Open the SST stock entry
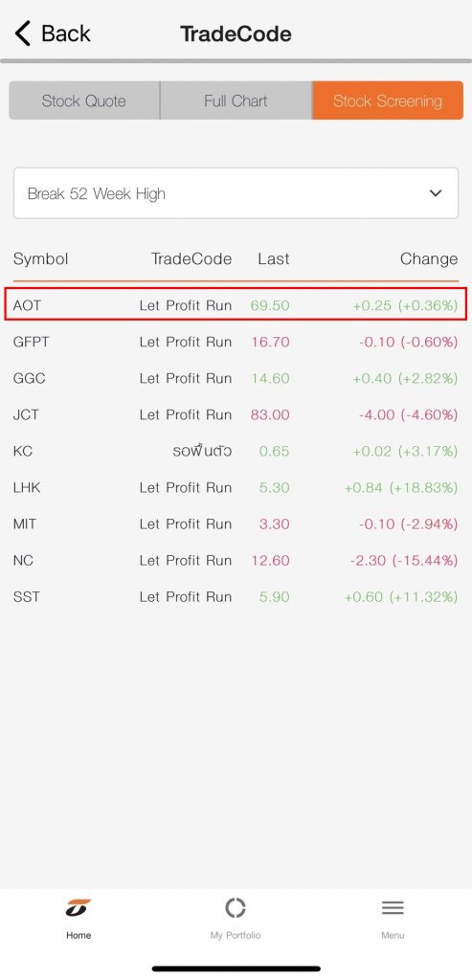This screenshot has width=472, height=980. tap(236, 597)
